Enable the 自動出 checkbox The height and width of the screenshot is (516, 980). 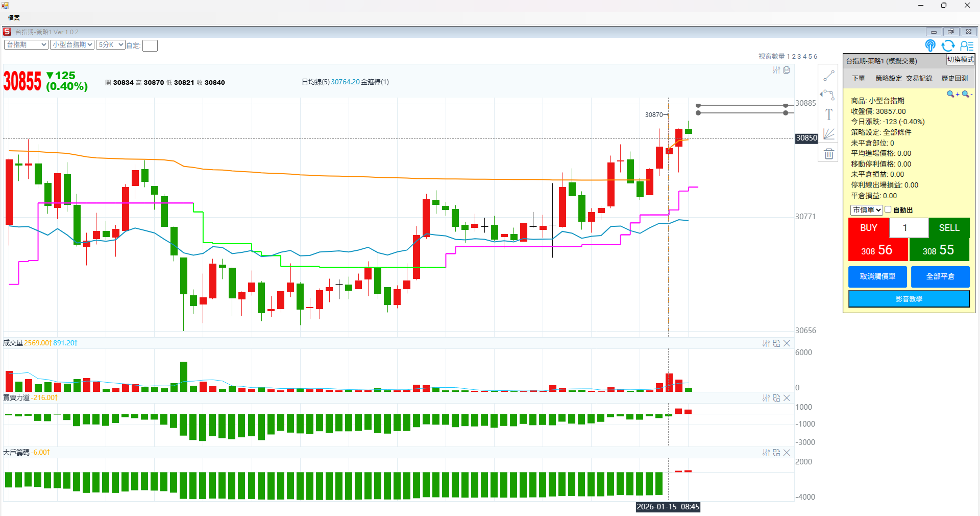coord(888,209)
